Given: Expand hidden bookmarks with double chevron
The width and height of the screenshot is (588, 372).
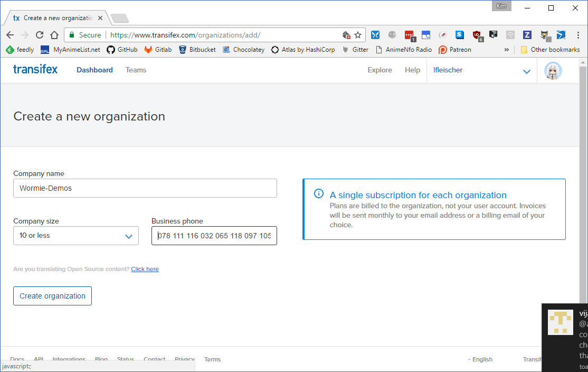Looking at the screenshot, I should (507, 50).
